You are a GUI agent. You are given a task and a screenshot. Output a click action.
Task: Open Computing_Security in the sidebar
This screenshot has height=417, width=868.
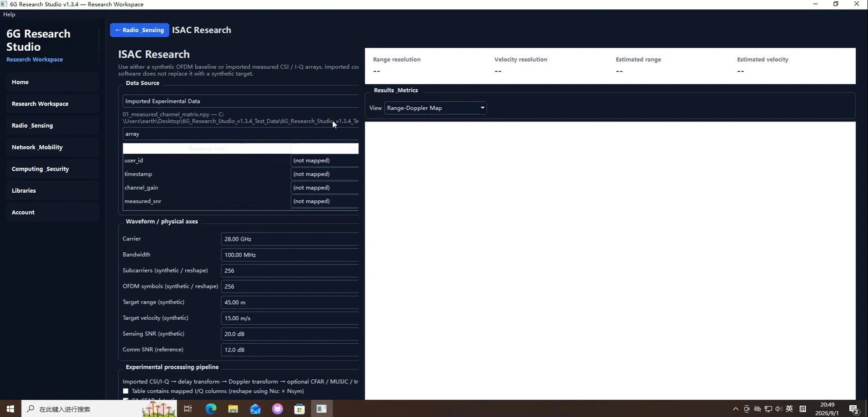(53, 169)
